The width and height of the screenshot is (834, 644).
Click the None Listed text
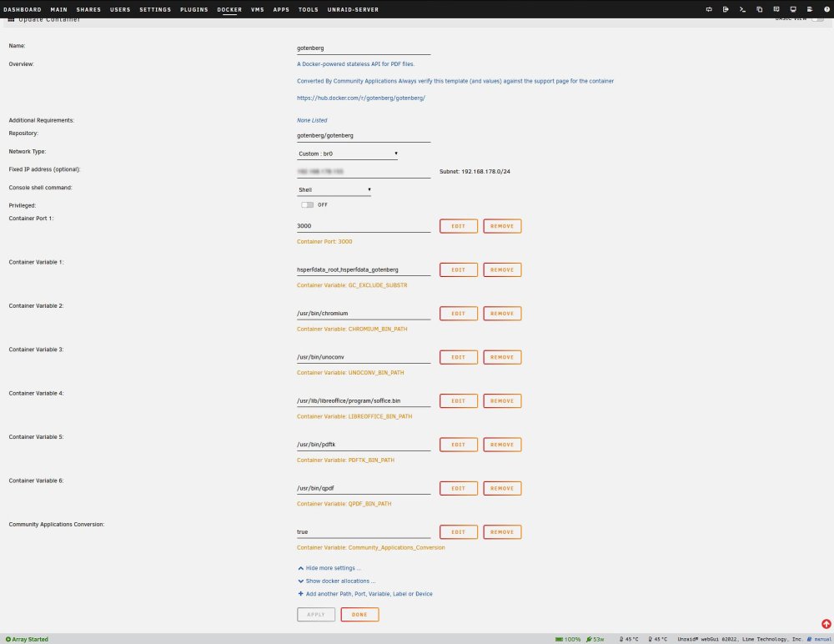click(312, 120)
